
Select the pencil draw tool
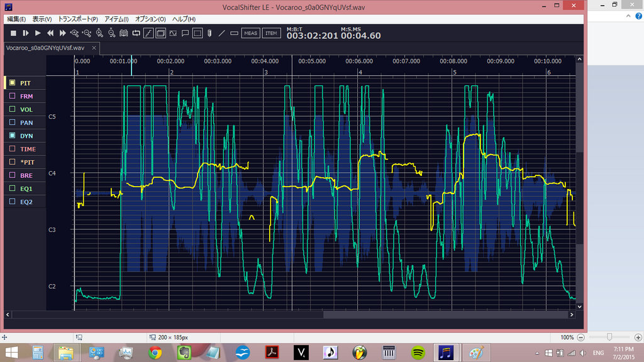tap(209, 33)
